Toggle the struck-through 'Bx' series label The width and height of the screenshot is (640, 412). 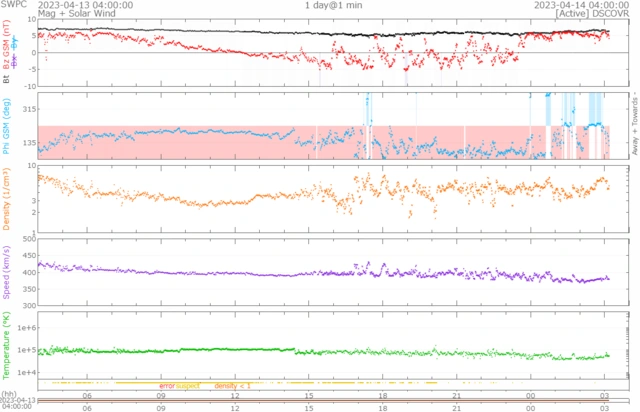[x=14, y=61]
